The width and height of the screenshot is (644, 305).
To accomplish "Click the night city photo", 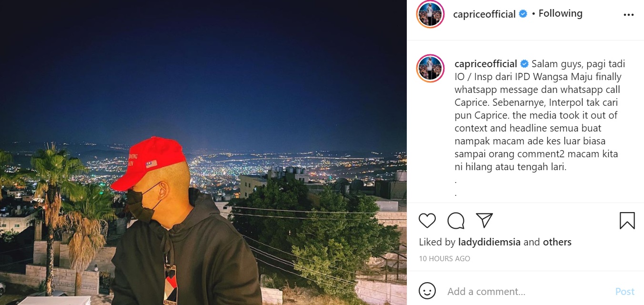I will 203,152.
